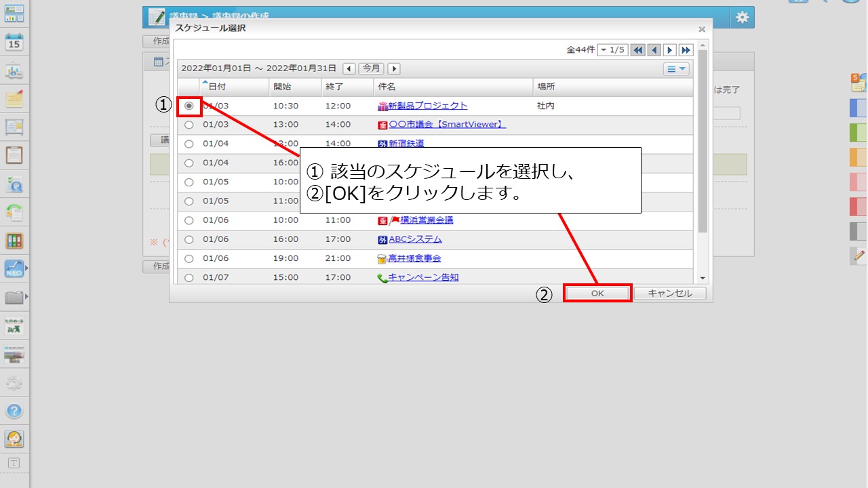Go to next month with right arrow
Image resolution: width=868 pixels, height=488 pixels.
[393, 68]
